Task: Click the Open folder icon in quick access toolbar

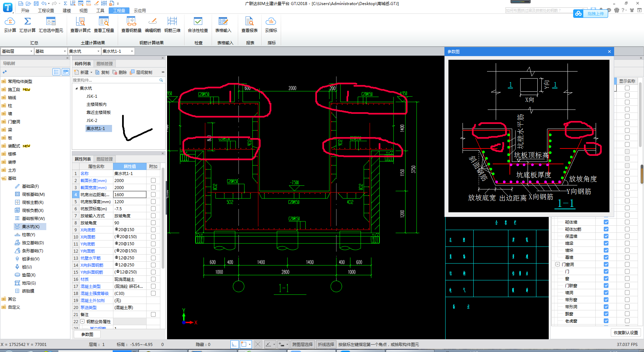Action: click(x=29, y=3)
